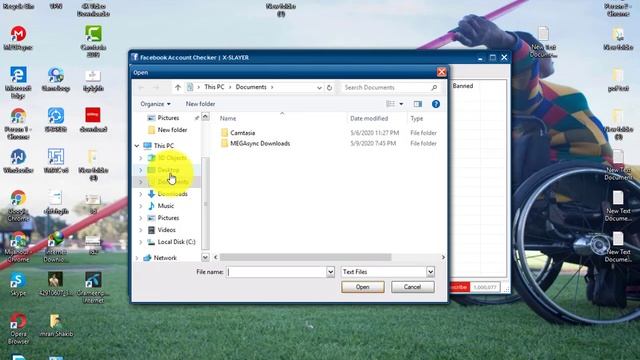Open the Organize menu

[x=155, y=104]
